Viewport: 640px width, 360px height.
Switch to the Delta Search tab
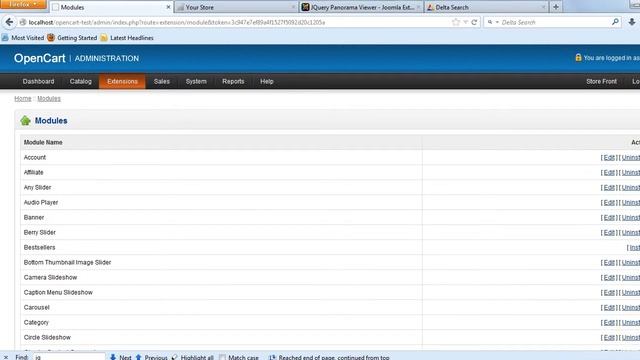486,7
